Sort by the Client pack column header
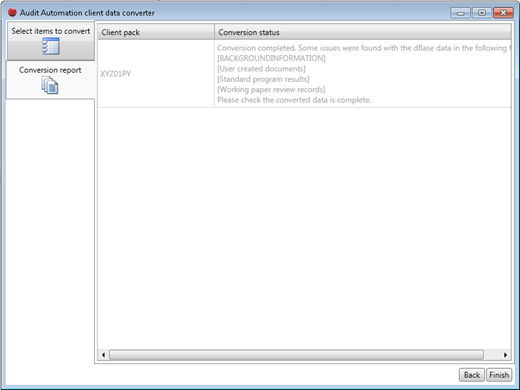 point(156,32)
